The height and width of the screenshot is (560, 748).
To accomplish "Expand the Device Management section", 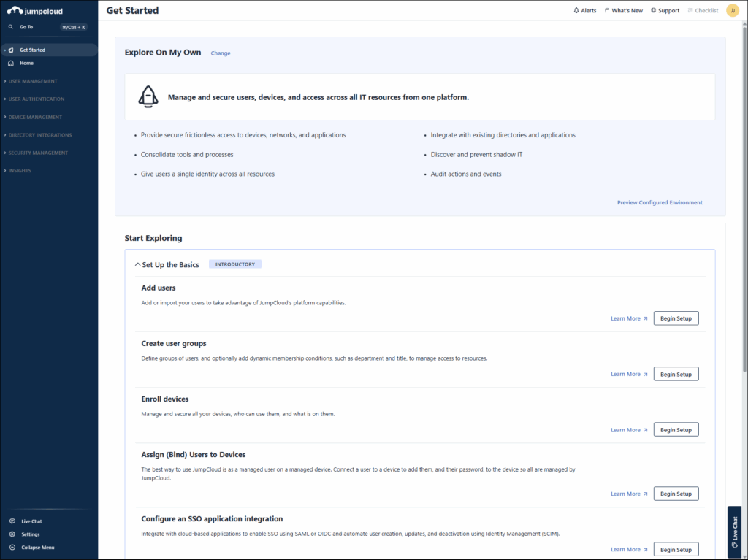I will click(x=35, y=117).
